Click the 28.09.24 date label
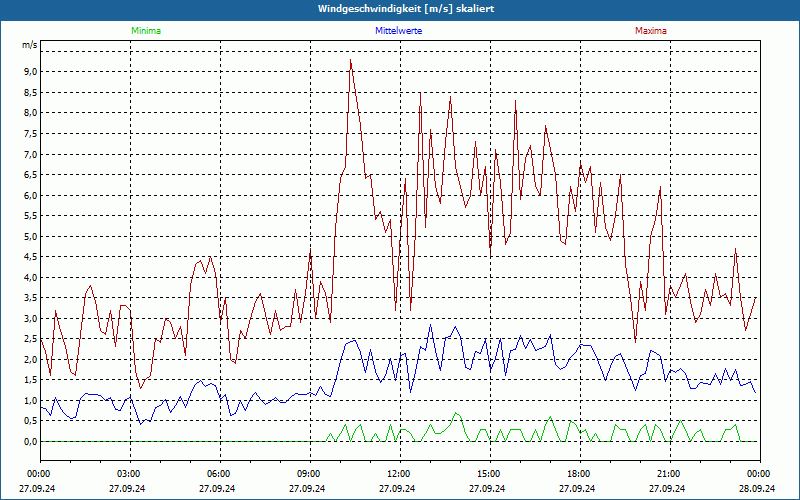Image resolution: width=800 pixels, height=500 pixels. point(757,488)
